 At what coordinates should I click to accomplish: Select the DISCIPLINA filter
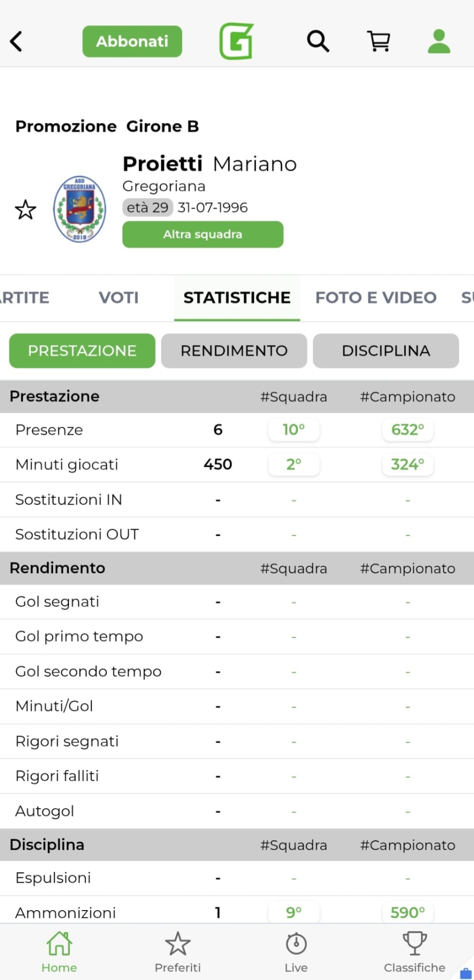tap(386, 351)
